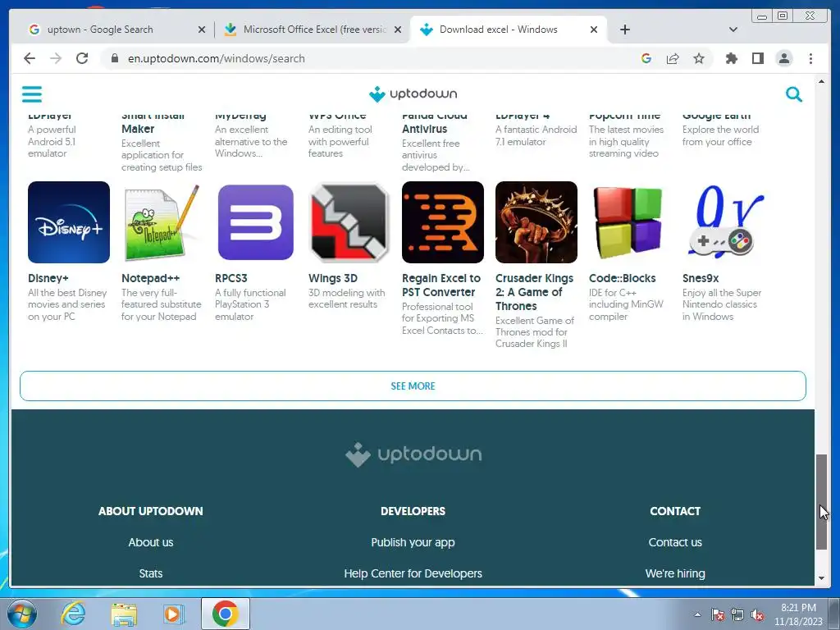Click the Notepad++ title link

pos(151,278)
